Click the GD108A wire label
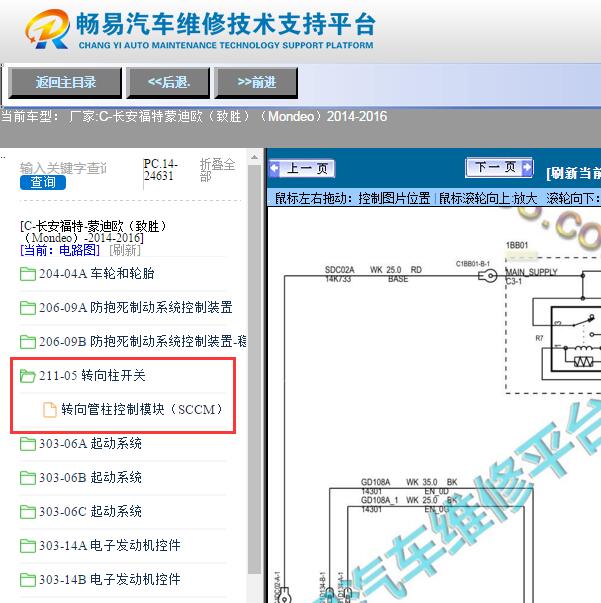Image resolution: width=601 pixels, height=603 pixels. [375, 482]
